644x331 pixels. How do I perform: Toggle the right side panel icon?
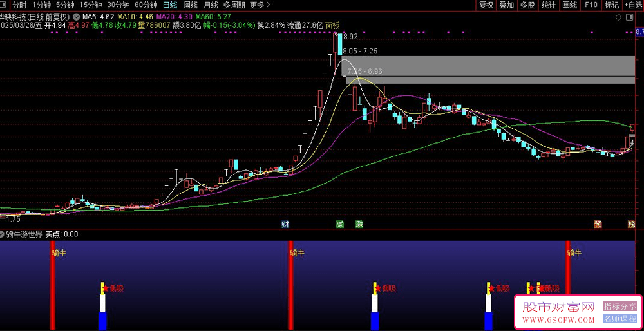629,17
